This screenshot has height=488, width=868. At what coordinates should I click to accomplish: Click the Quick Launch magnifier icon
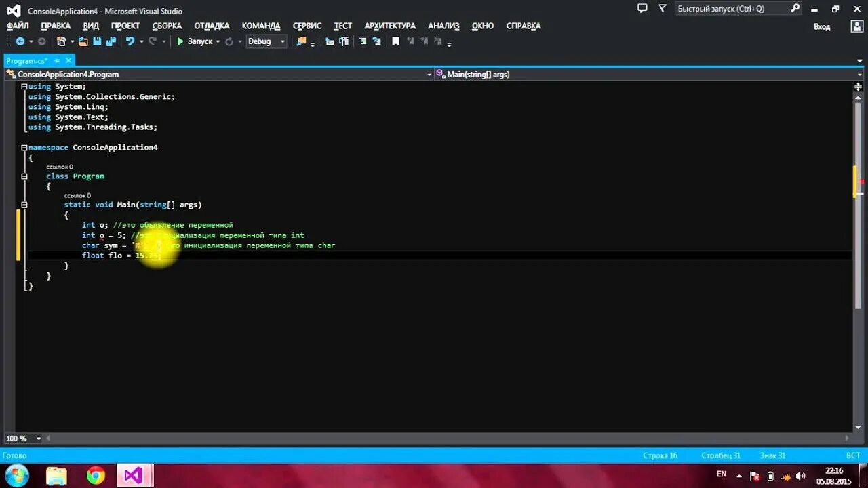click(x=795, y=8)
